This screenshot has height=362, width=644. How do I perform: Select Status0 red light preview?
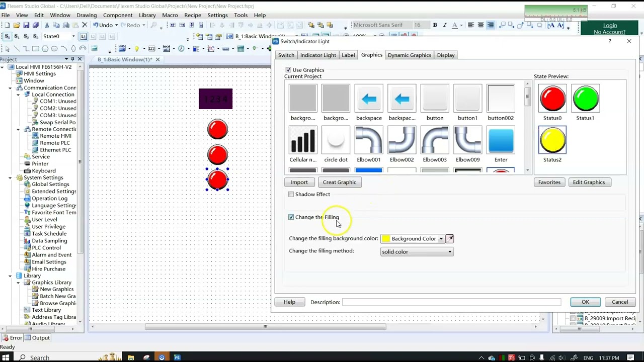552,99
